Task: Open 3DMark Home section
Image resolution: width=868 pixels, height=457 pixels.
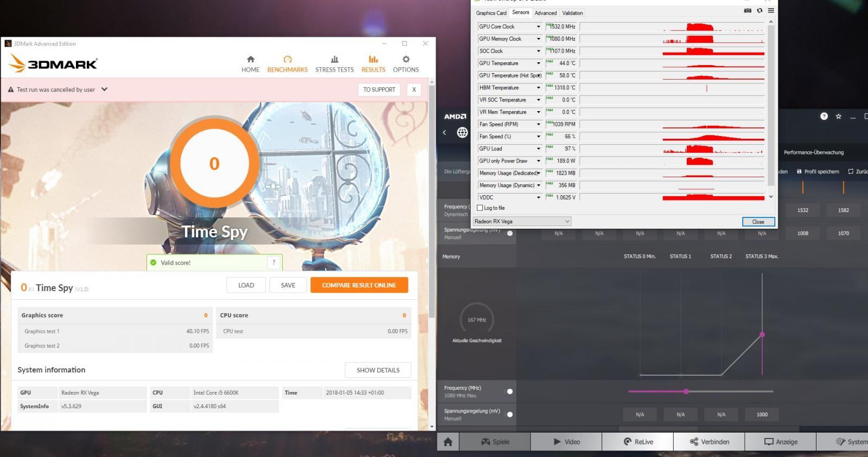Action: coord(250,64)
